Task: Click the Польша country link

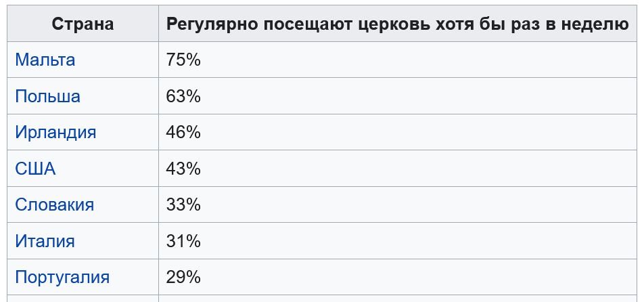Action: [47, 96]
